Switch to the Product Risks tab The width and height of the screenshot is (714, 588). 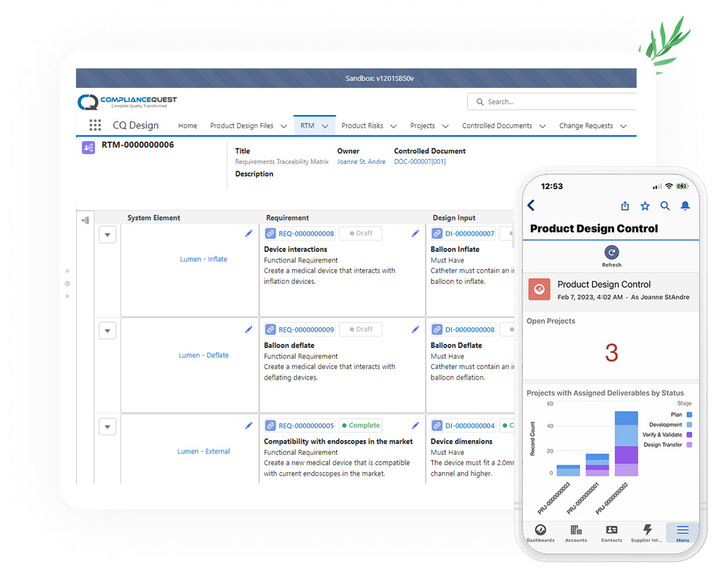coord(362,126)
